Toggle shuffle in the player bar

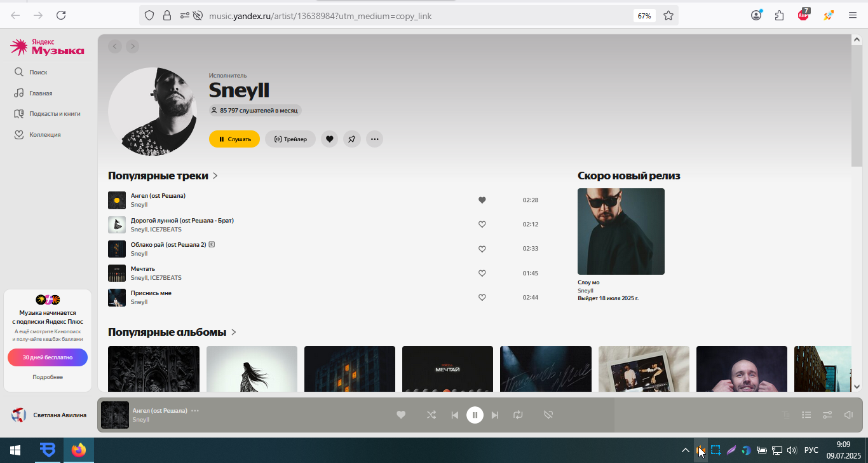[x=431, y=415]
